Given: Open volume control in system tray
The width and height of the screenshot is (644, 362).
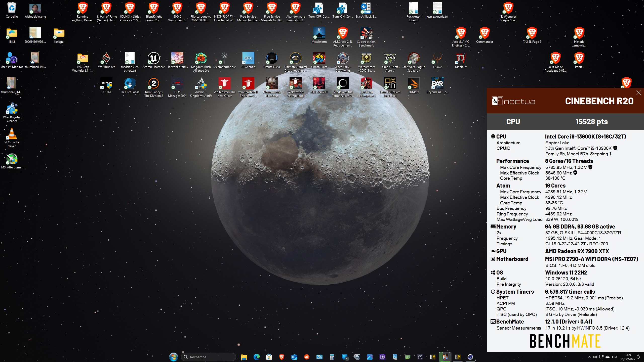Looking at the screenshot, I should (595, 357).
